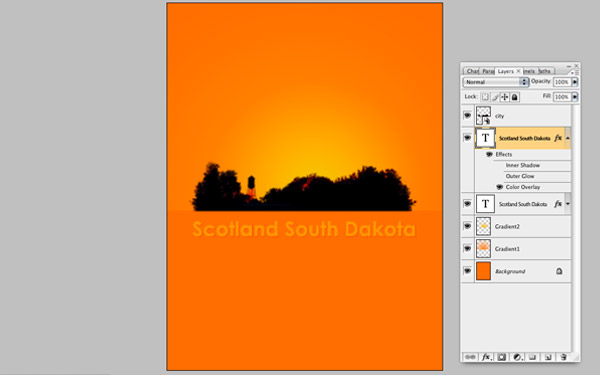This screenshot has width=600, height=375.
Task: Select the Background layer name
Action: click(x=510, y=271)
